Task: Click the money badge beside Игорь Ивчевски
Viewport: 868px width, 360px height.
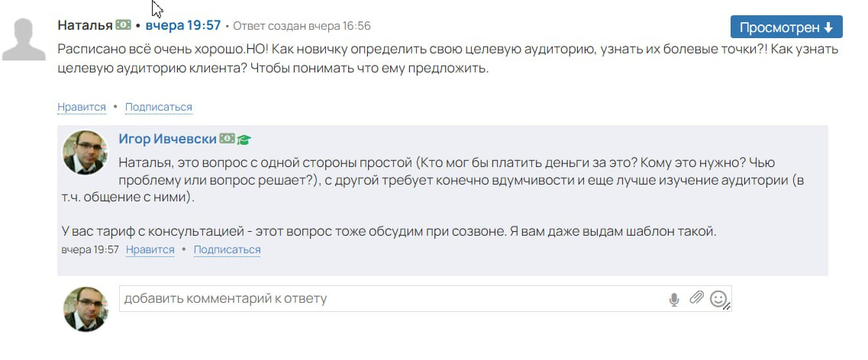Action: (x=227, y=139)
